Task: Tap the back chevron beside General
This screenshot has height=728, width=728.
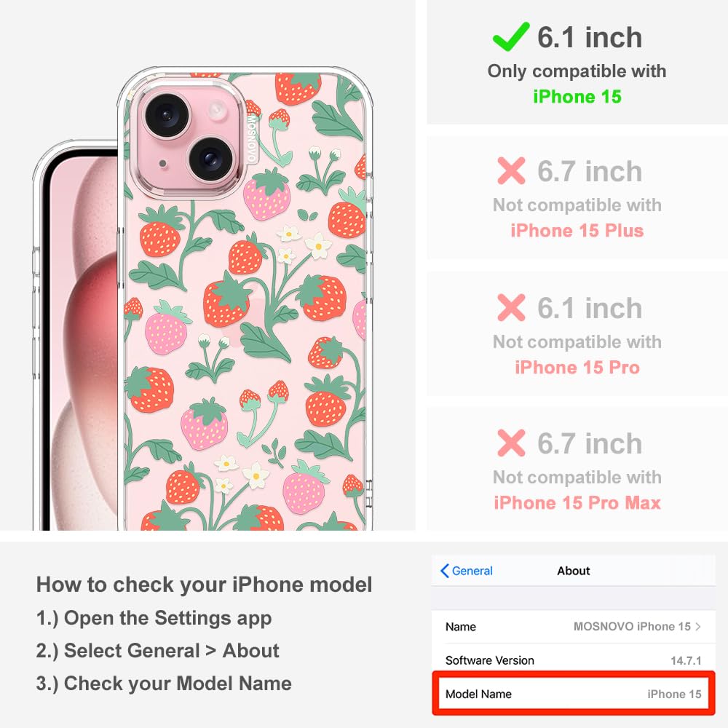Action: 444,571
